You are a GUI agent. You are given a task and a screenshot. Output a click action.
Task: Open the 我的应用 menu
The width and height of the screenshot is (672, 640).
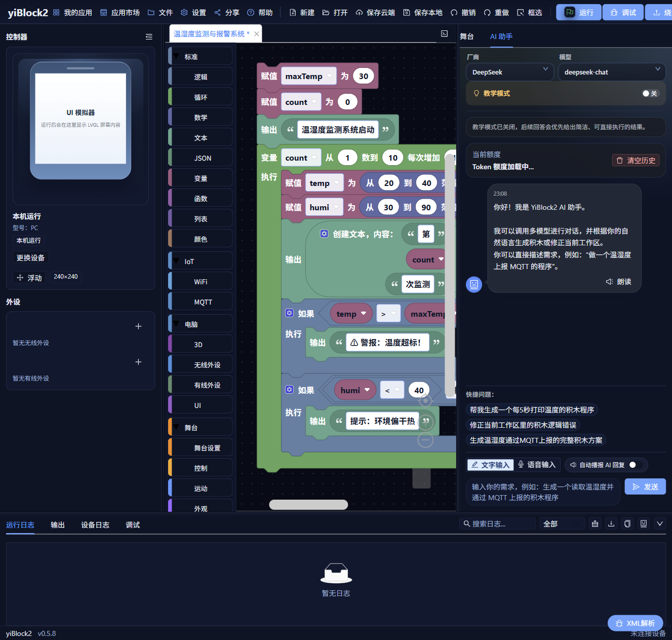tap(73, 13)
